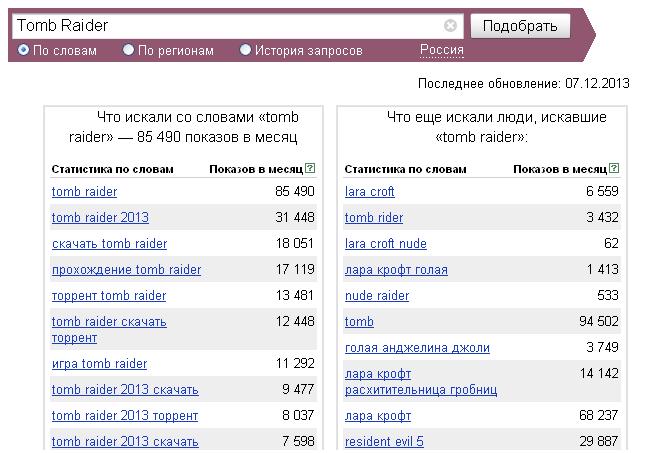This screenshot has height=453, width=645.
Task: Click the 68 237 impressions value
Action: pos(599,415)
